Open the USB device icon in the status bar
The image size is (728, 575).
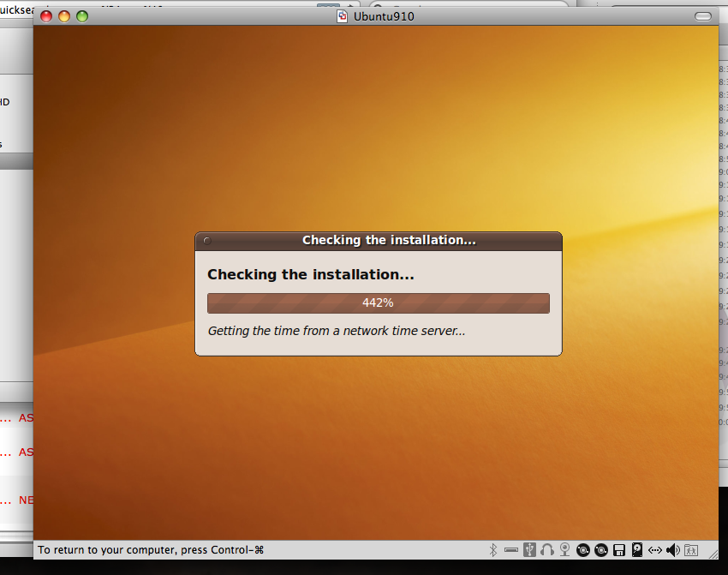click(x=529, y=550)
